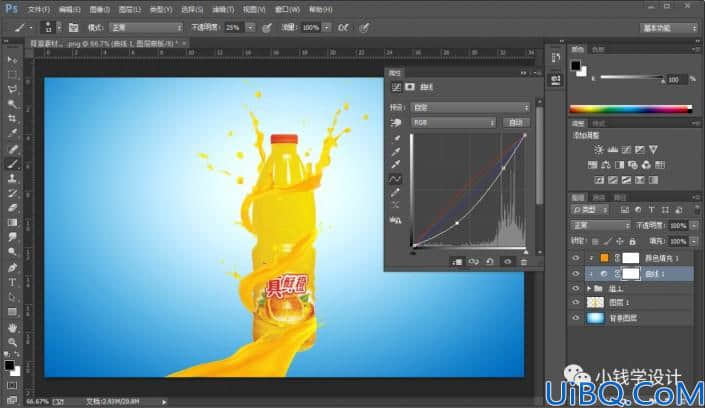
Task: Select the History Brush tool
Action: pyautogui.click(x=12, y=193)
